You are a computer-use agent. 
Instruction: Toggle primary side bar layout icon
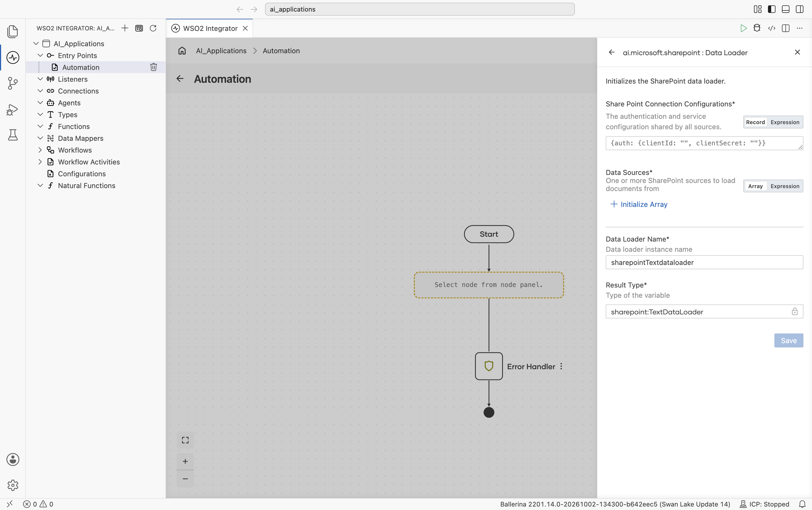pyautogui.click(x=771, y=9)
